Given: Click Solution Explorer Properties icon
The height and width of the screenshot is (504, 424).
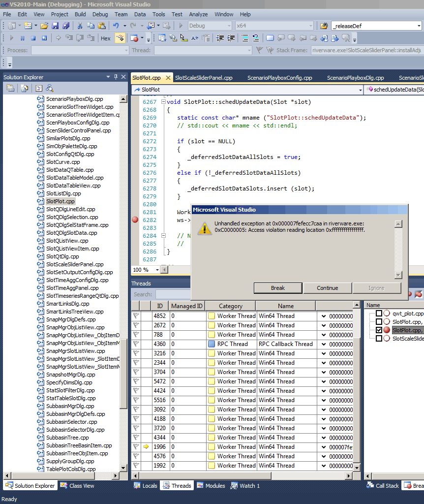Looking at the screenshot, I should (10, 88).
